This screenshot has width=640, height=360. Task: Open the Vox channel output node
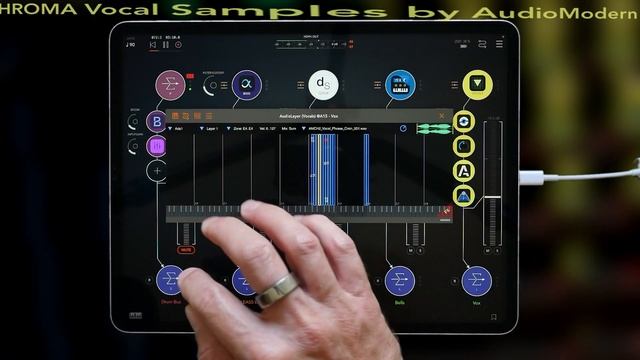click(x=477, y=280)
